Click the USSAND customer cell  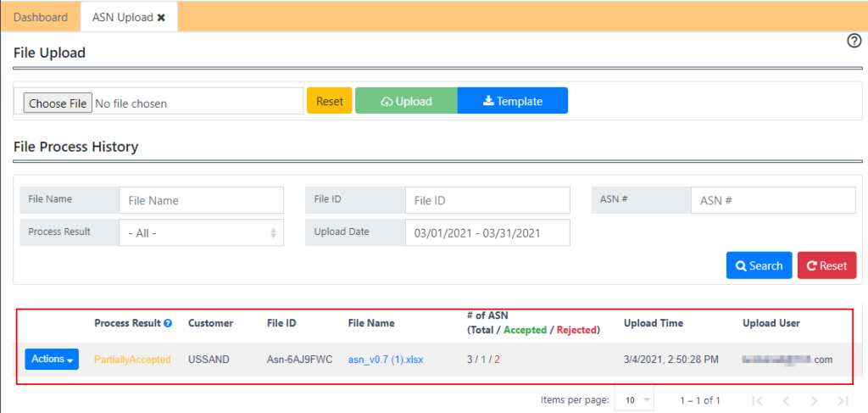(209, 360)
